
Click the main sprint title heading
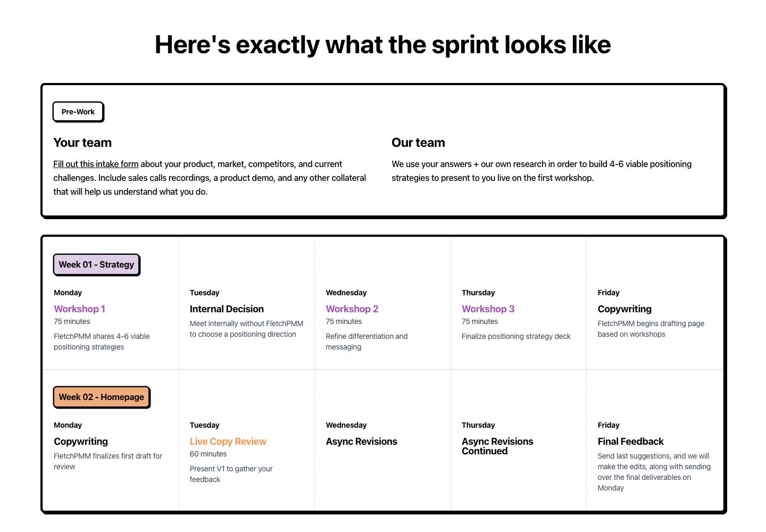pos(383,45)
